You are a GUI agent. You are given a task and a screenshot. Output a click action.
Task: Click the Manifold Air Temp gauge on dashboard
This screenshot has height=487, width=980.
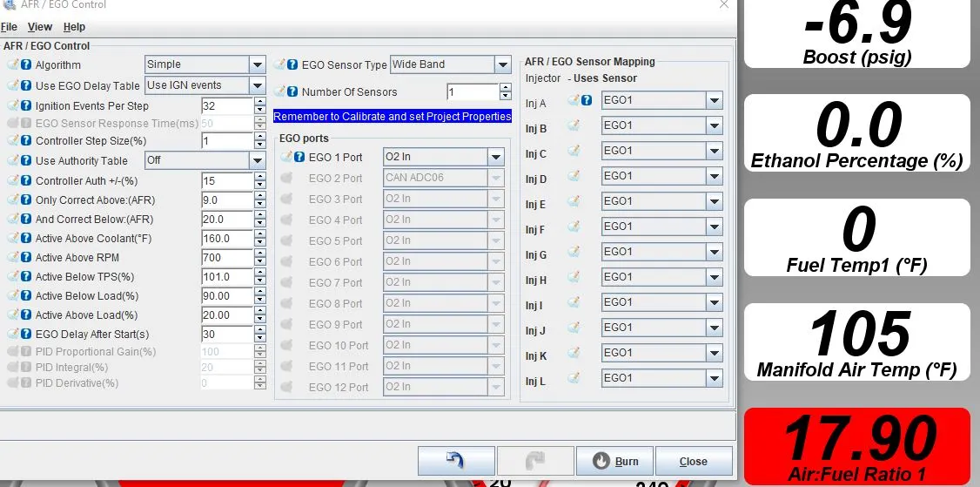pyautogui.click(x=857, y=342)
